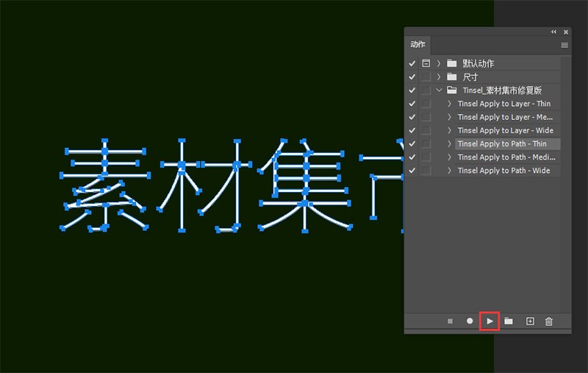Delete the selection with the trash icon

tap(549, 322)
